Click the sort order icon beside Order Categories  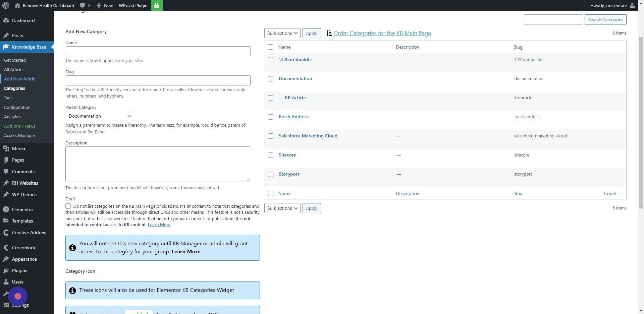pyautogui.click(x=329, y=33)
